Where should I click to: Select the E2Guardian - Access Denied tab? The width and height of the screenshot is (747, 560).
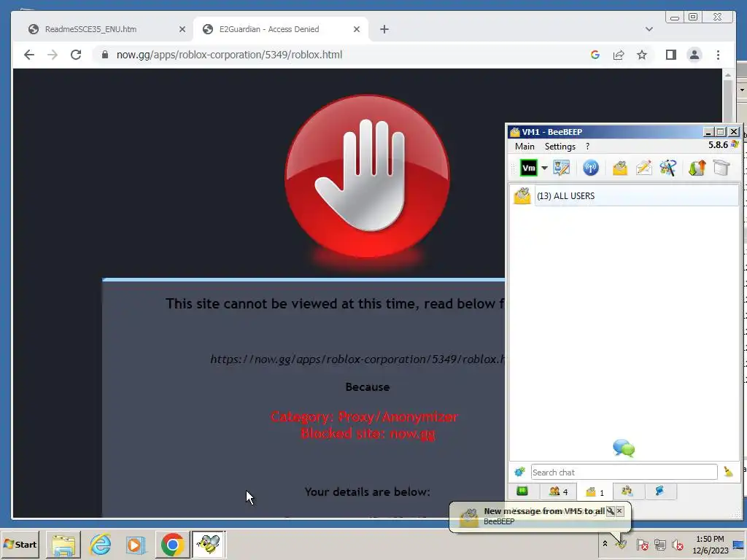point(269,29)
